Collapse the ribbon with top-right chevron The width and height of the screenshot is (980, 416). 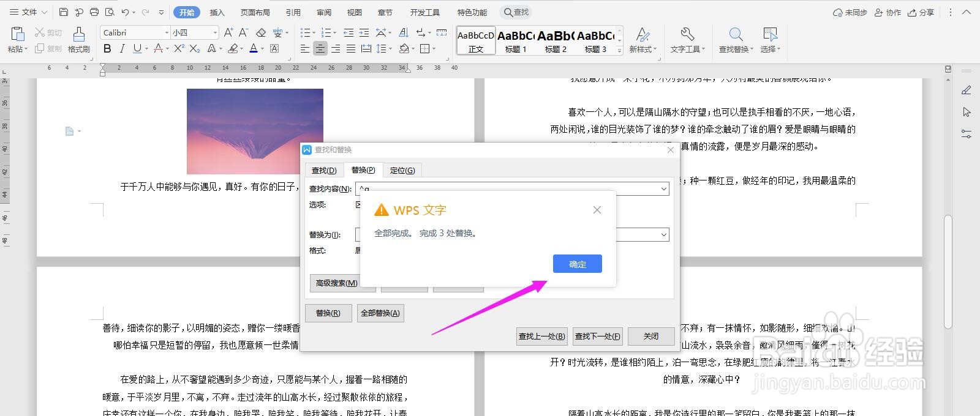click(967, 12)
